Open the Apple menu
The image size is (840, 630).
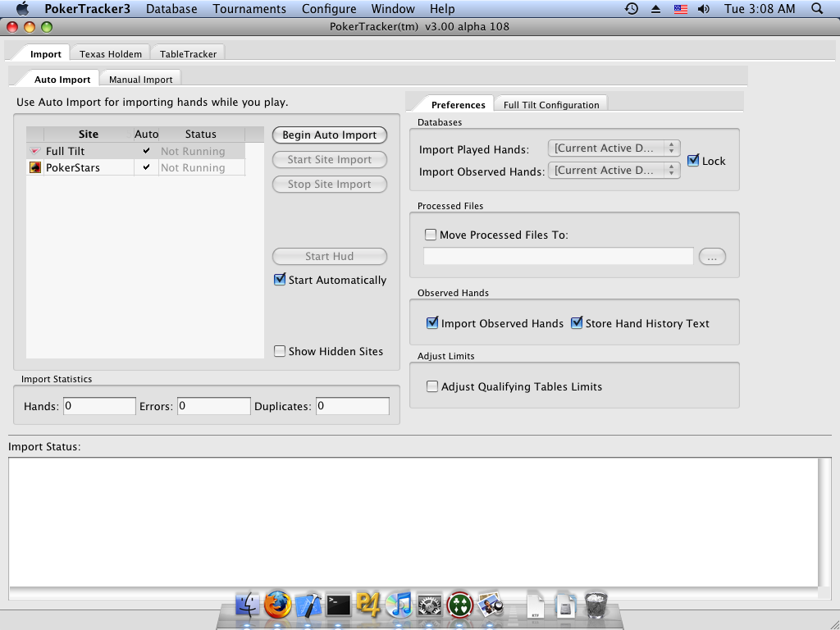pos(22,8)
